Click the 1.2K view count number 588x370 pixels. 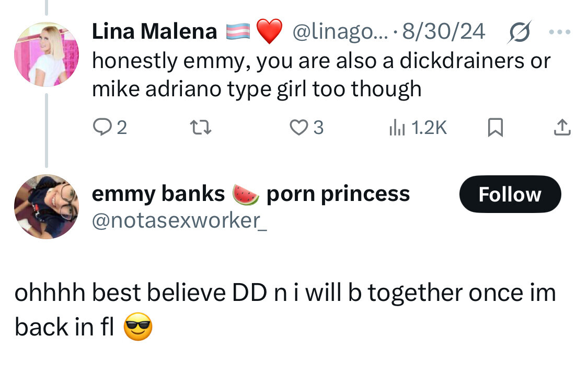click(429, 127)
